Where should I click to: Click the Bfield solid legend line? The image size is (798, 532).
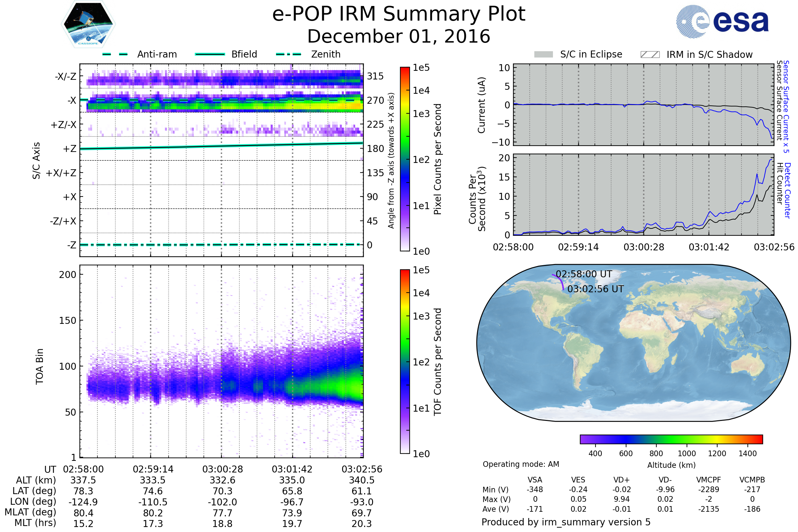click(x=210, y=54)
